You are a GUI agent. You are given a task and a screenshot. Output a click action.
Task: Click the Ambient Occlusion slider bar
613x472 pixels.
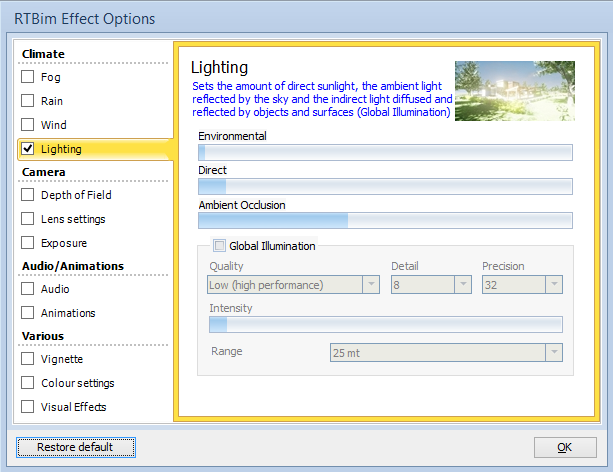click(x=385, y=221)
